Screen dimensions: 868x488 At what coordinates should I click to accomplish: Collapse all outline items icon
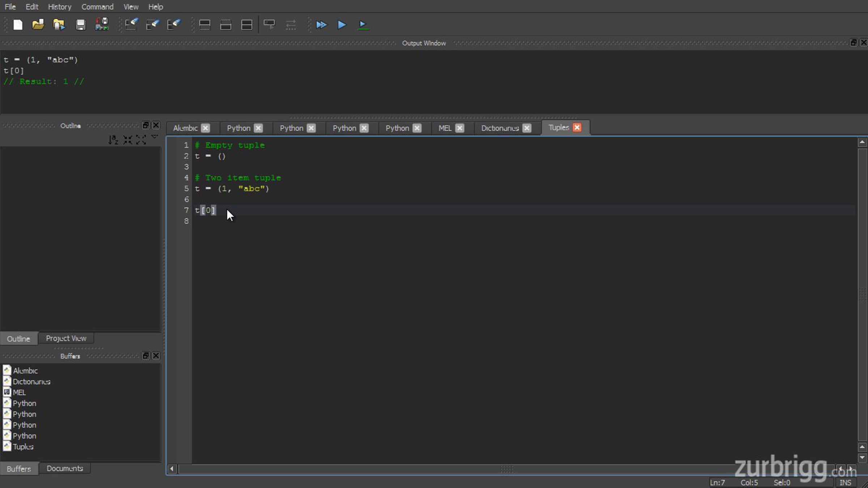tap(127, 140)
